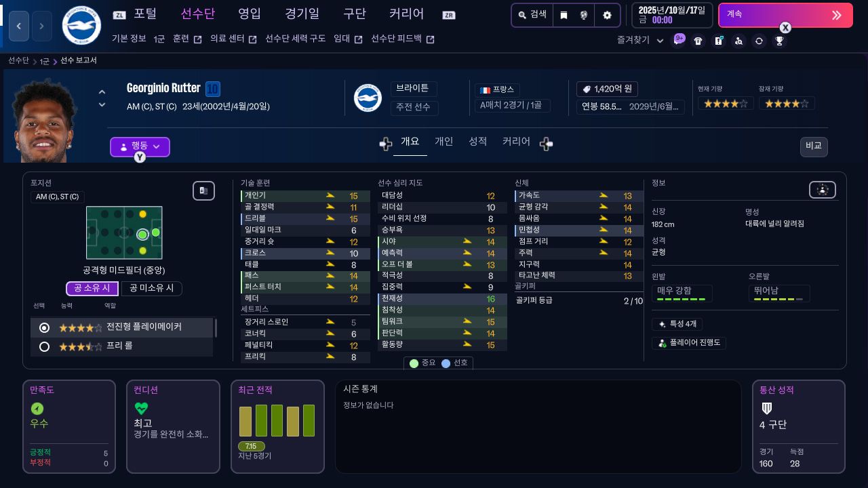Click the shirt kit shortcut icon
The height and width of the screenshot is (488, 868).
698,41
